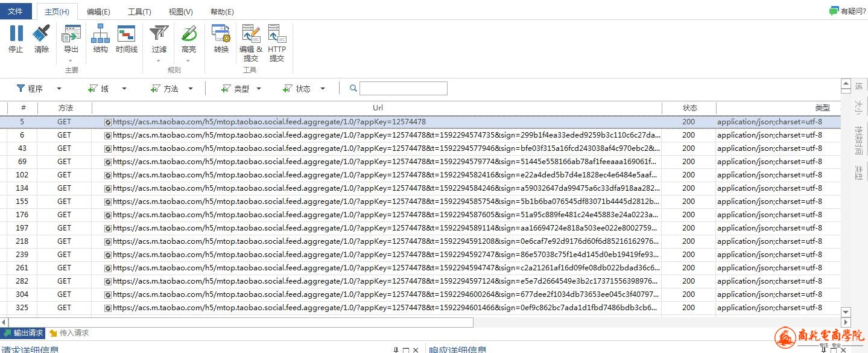Click in the search input field
This screenshot has width=868, height=353.
(404, 89)
